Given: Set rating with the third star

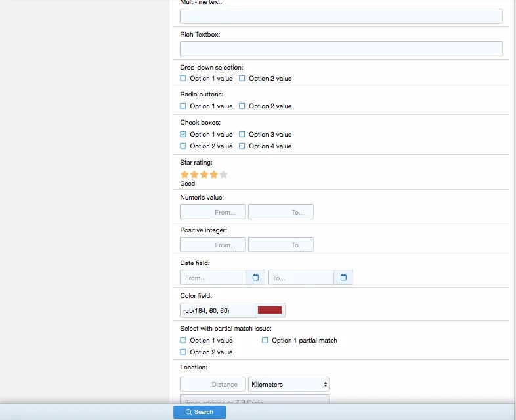Looking at the screenshot, I should click(x=204, y=175).
